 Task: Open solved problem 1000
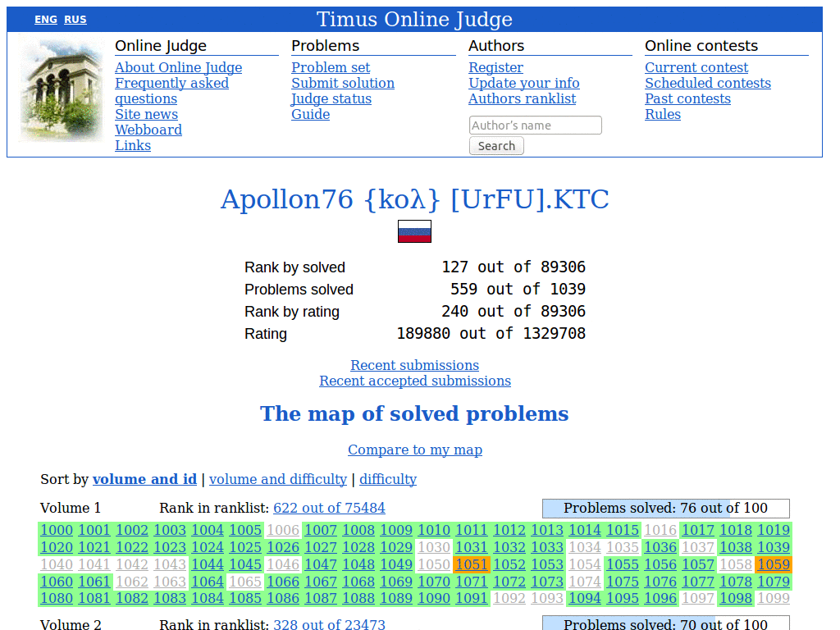57,530
